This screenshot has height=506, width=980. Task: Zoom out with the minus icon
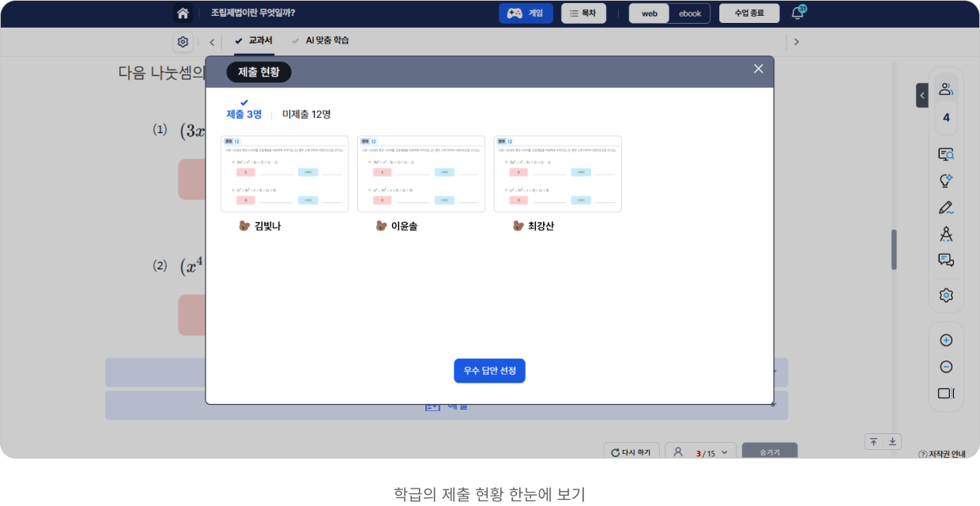(x=946, y=367)
